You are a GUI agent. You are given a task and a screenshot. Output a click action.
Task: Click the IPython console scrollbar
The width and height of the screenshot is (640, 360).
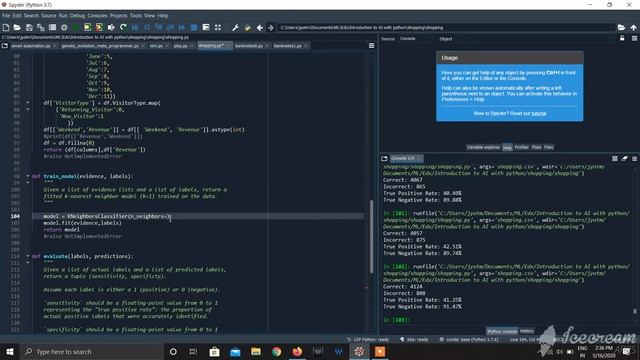(x=635, y=311)
